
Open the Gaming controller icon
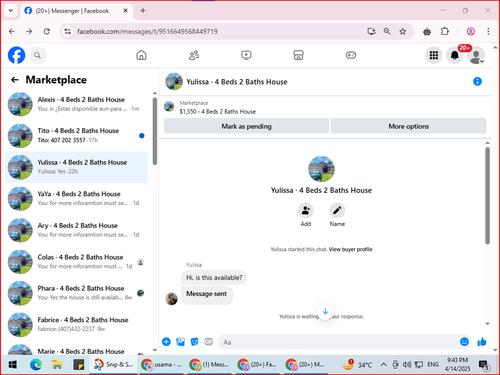351,55
